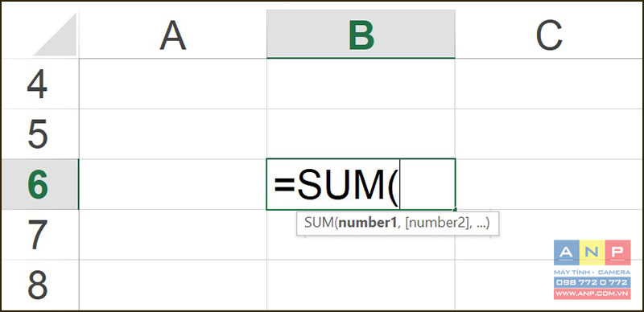Click number1 argument in SUM tooltip
This screenshot has width=644, height=312.
point(367,223)
